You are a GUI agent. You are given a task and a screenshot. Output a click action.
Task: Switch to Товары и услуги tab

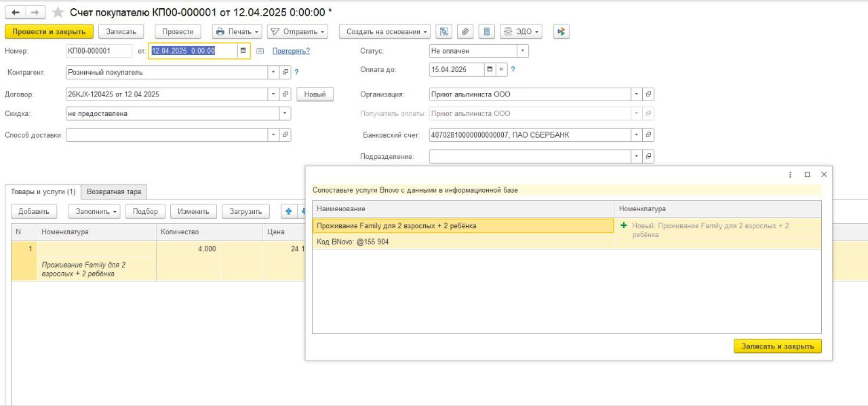coord(43,192)
